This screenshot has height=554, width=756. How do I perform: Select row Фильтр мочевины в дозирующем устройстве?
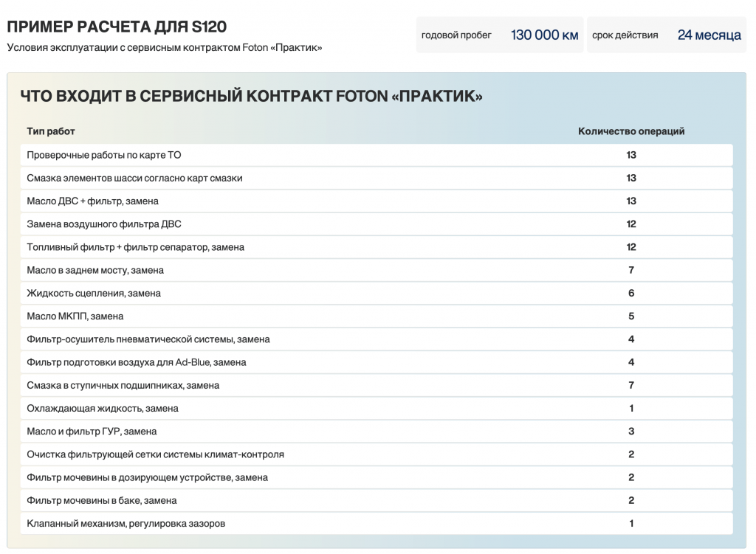coord(377,477)
